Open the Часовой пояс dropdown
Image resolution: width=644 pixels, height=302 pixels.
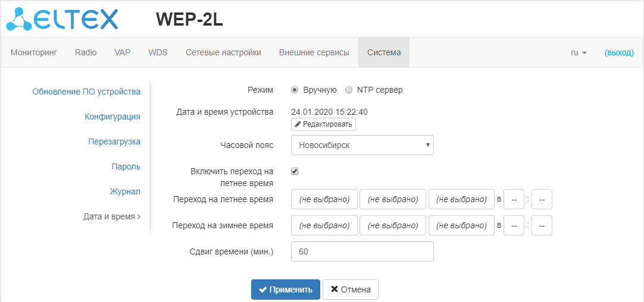(x=362, y=145)
